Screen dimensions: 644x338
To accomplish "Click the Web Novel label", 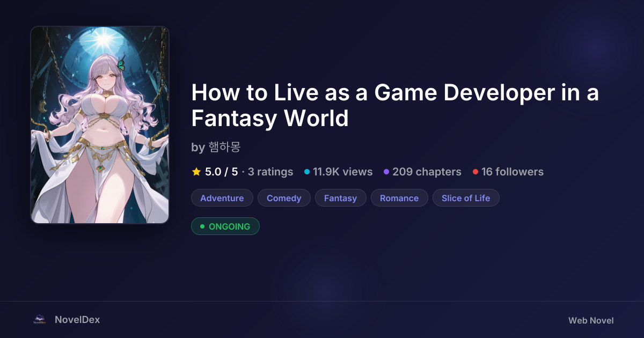I will point(591,320).
